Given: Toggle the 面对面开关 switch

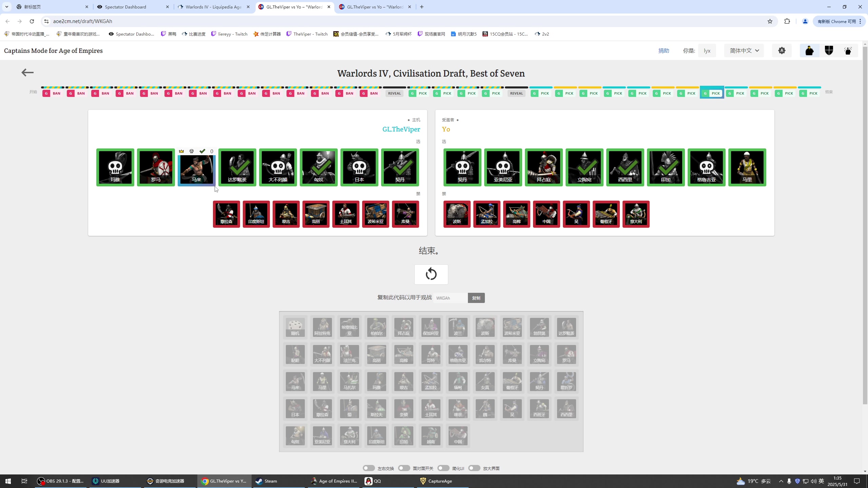Looking at the screenshot, I should pos(404,468).
